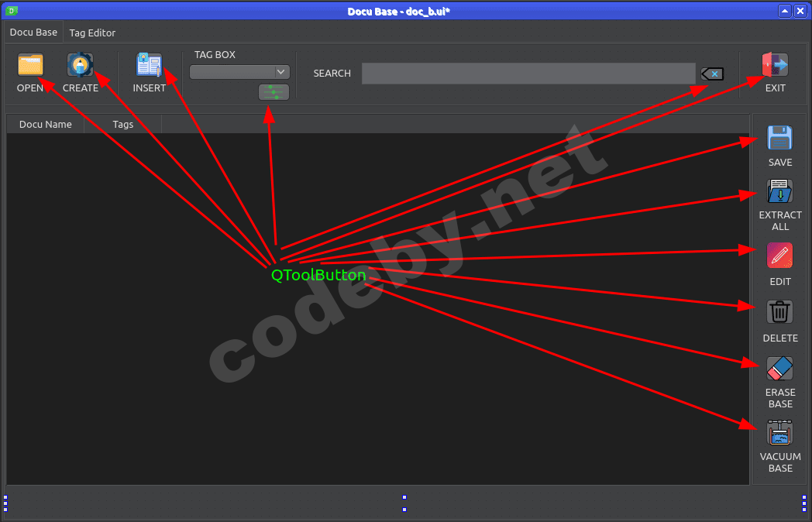The image size is (812, 522).
Task: Select the Docu Base tab
Action: tap(33, 32)
